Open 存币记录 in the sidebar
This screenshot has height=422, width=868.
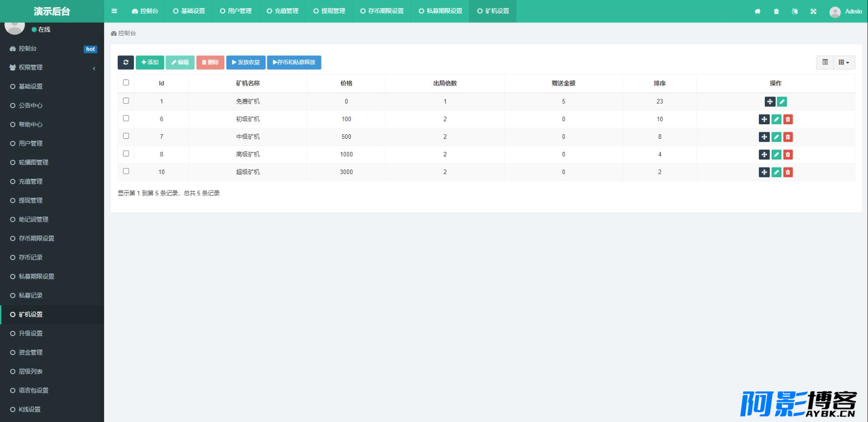(x=52, y=258)
